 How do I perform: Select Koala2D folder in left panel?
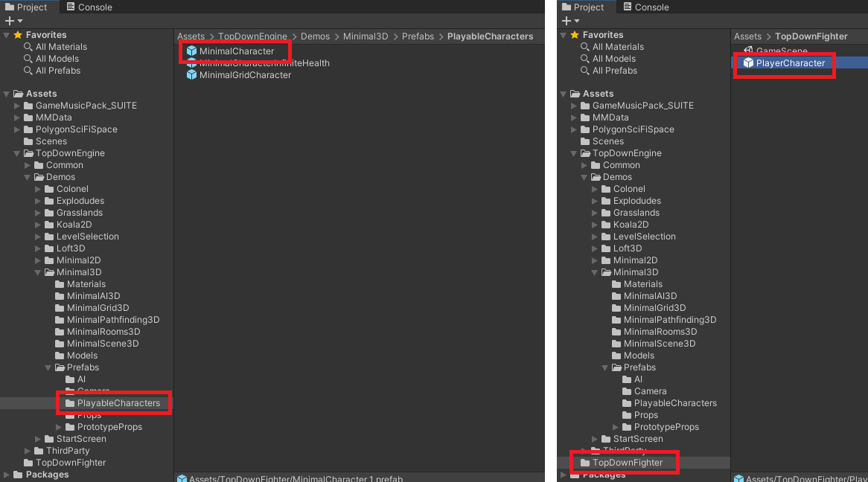click(x=68, y=225)
